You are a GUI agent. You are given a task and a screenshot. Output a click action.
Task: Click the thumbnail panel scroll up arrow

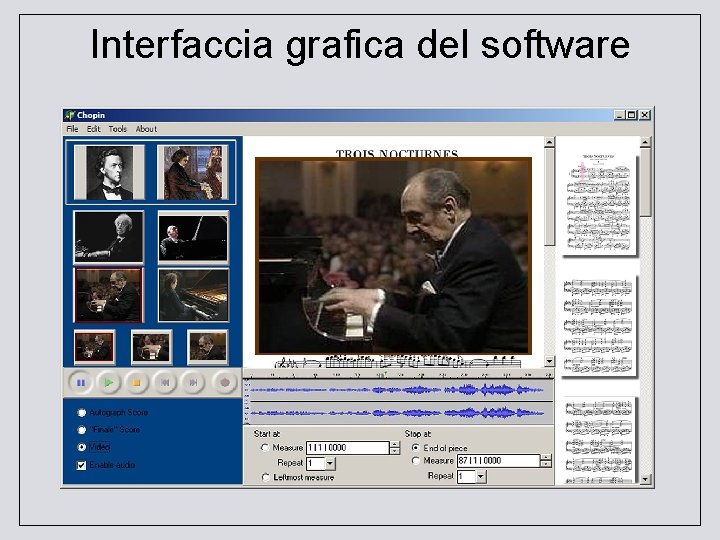(645, 142)
